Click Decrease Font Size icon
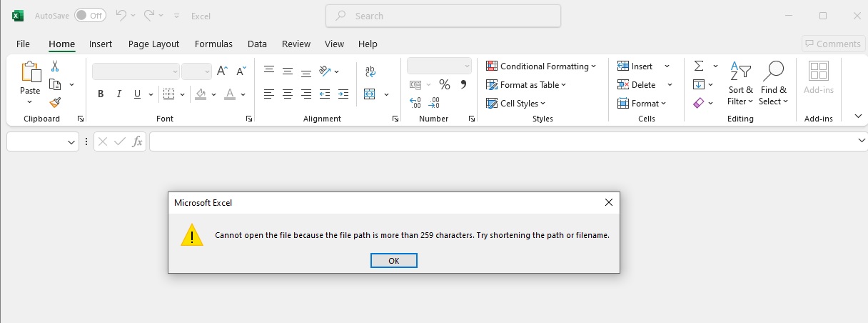868x323 pixels. pyautogui.click(x=241, y=71)
